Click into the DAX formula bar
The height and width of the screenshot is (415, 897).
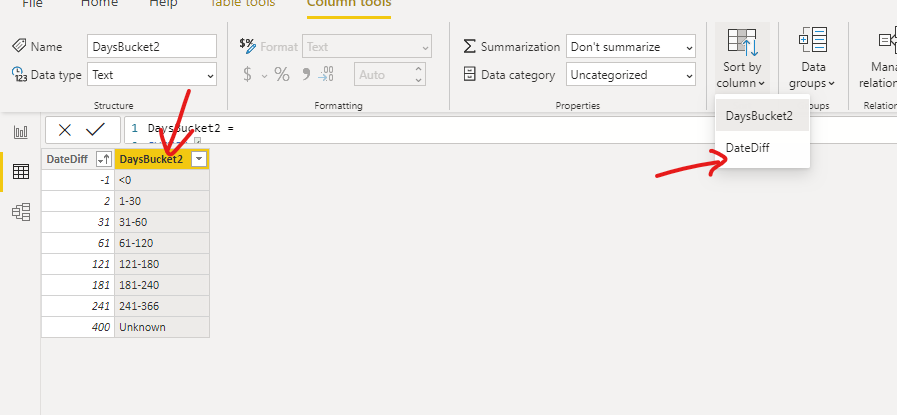pyautogui.click(x=509, y=130)
